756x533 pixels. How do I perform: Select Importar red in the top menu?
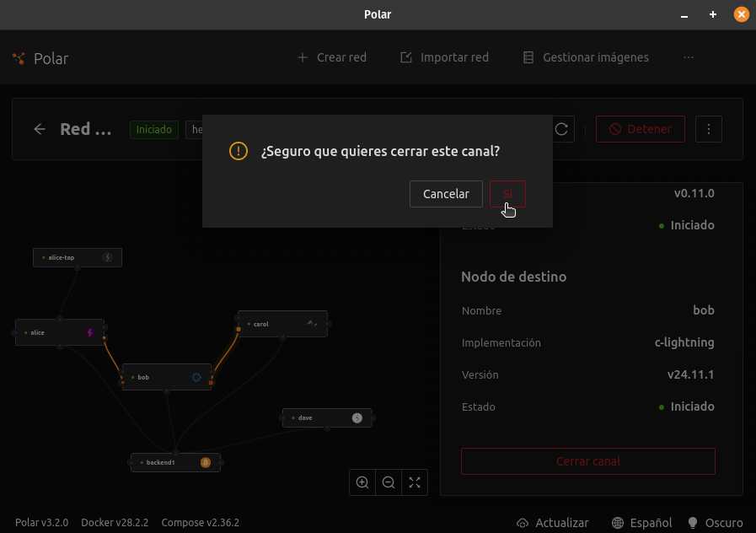click(x=444, y=57)
